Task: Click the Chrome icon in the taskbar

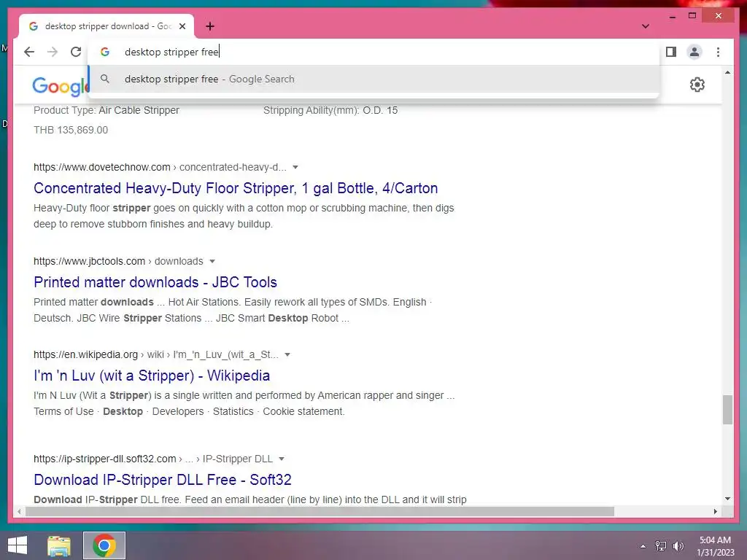Action: [104, 545]
